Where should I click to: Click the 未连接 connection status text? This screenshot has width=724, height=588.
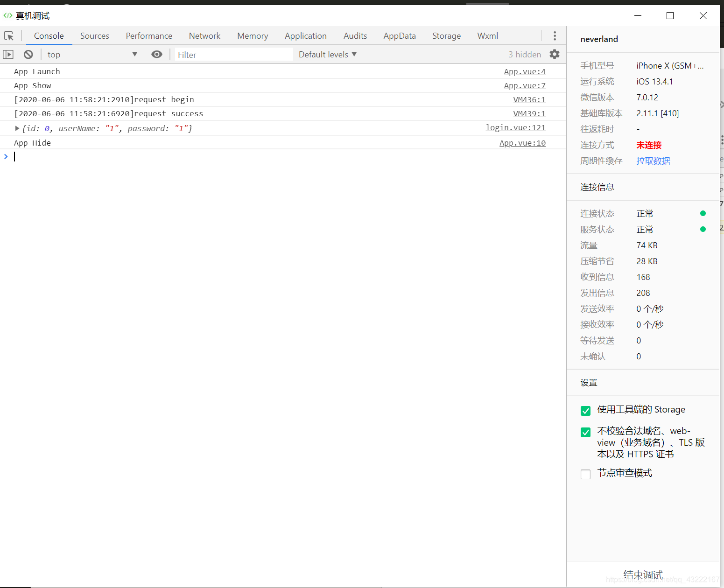(649, 145)
